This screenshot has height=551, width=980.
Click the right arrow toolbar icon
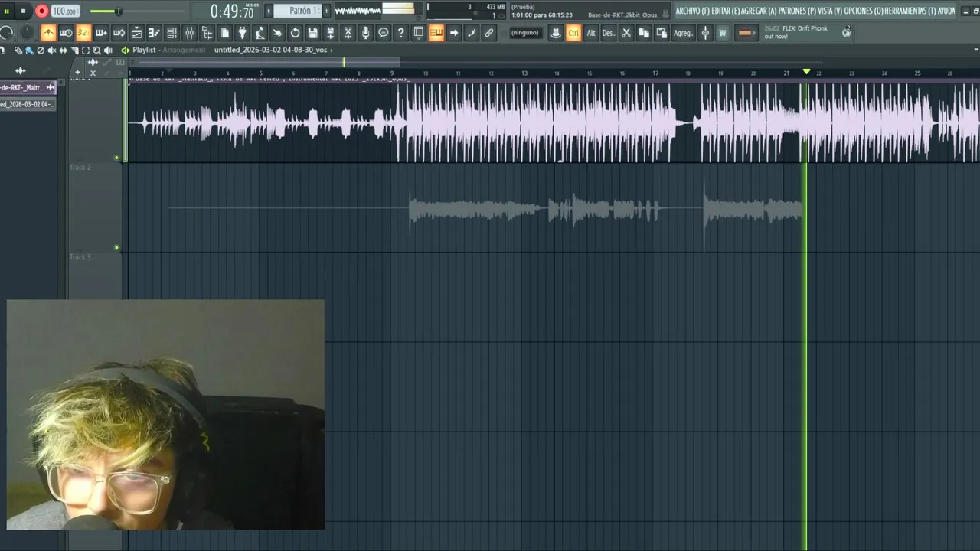(x=454, y=33)
